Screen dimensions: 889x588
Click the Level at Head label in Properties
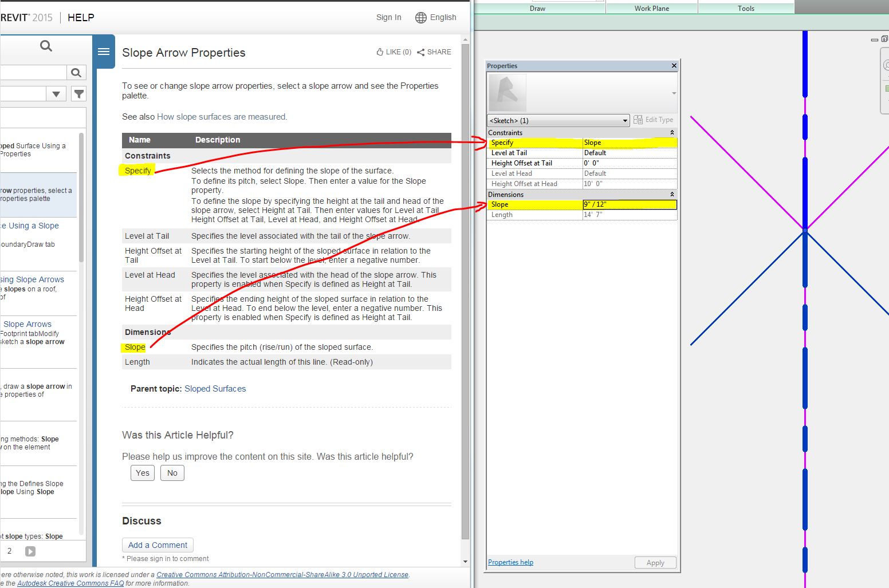[x=512, y=173]
